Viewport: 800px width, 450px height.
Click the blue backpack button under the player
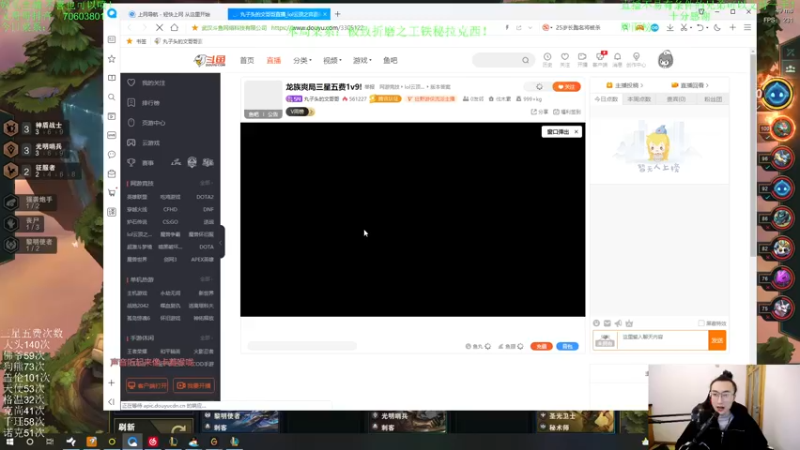tap(567, 346)
